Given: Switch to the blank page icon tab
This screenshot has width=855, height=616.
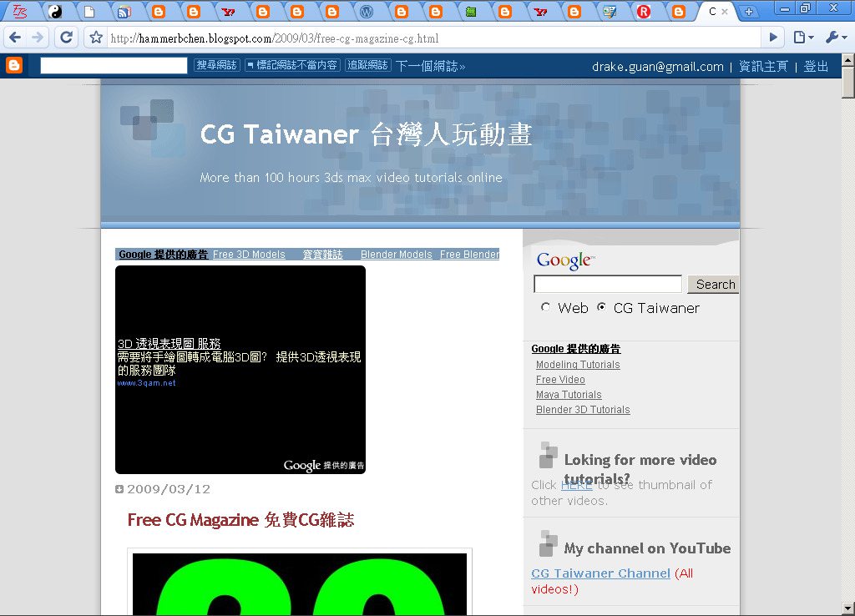Looking at the screenshot, I should pos(89,12).
